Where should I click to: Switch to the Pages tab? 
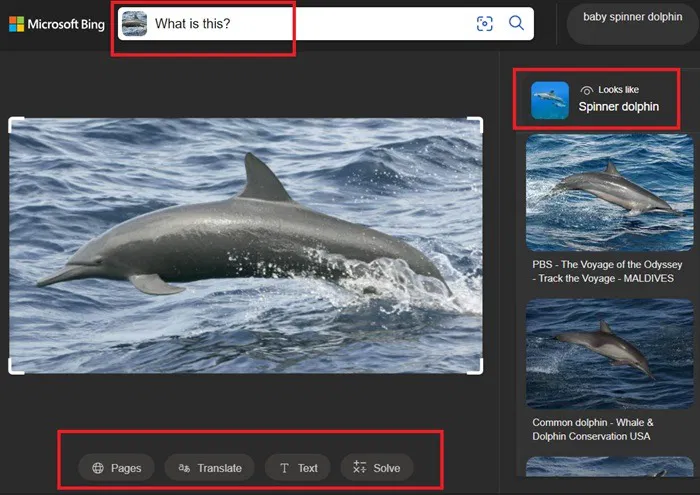point(116,468)
